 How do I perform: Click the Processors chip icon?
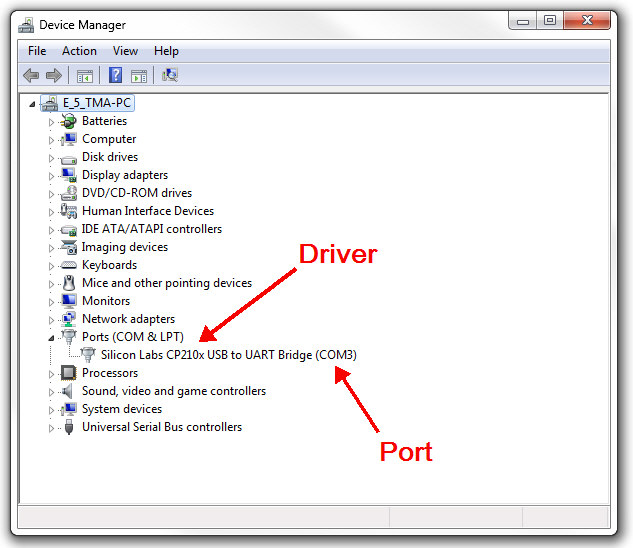pos(68,373)
